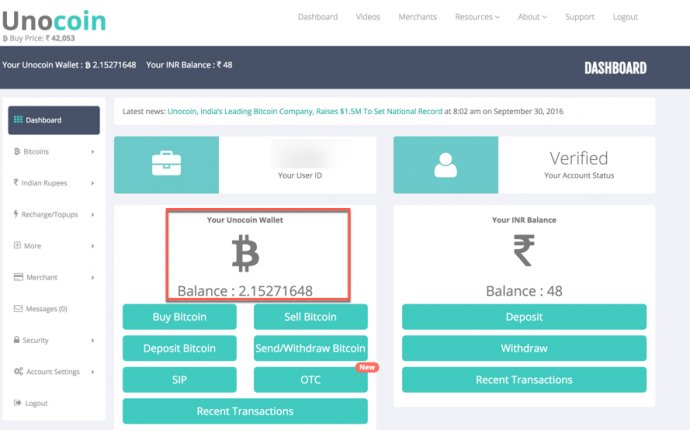Viewport: 690px width, 430px height.
Task: Click the large rupee symbol in INR panel
Action: click(524, 250)
